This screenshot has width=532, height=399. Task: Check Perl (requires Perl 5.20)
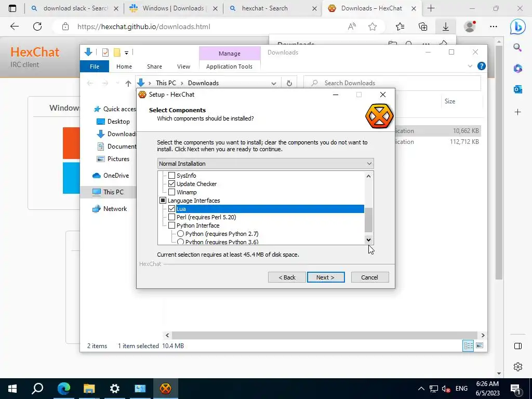pyautogui.click(x=171, y=217)
